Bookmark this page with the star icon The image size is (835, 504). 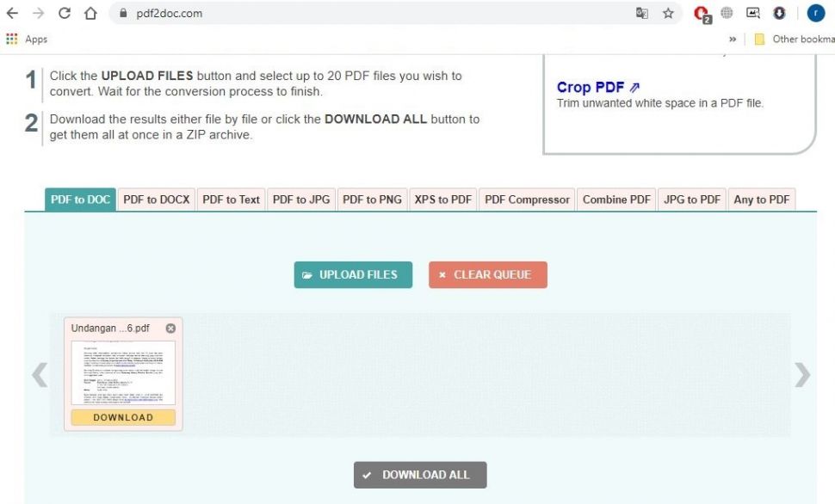click(x=668, y=13)
